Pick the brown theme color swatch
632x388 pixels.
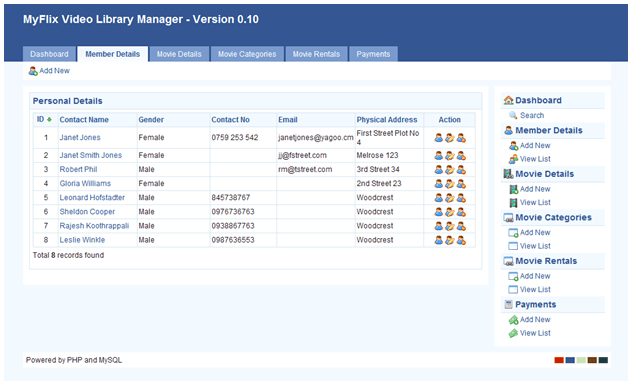pos(592,360)
